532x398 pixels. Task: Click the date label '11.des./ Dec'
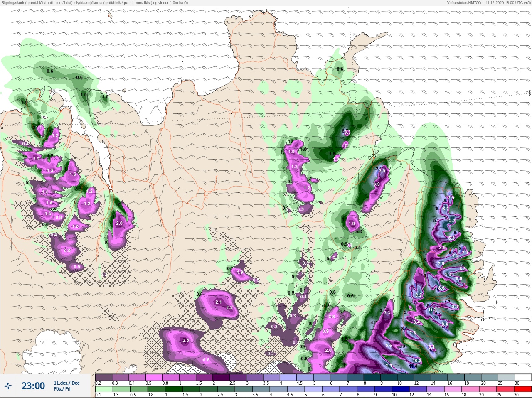tap(66, 383)
